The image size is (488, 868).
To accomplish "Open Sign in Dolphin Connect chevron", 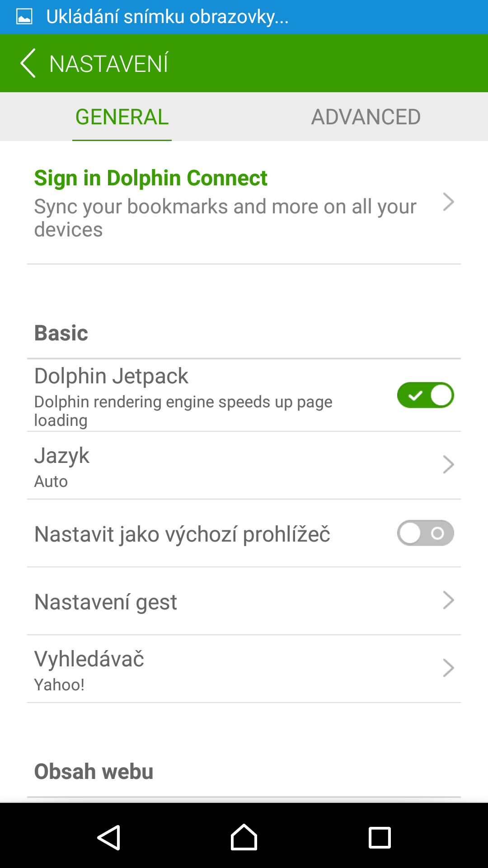I will (448, 202).
